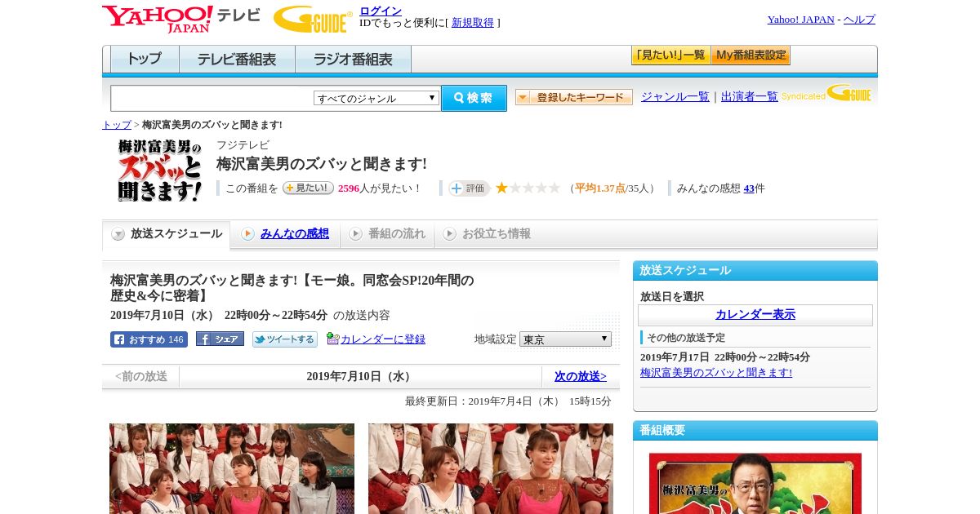This screenshot has width=980, height=514.
Task: Open the 新規取得 registration link
Action: [473, 23]
